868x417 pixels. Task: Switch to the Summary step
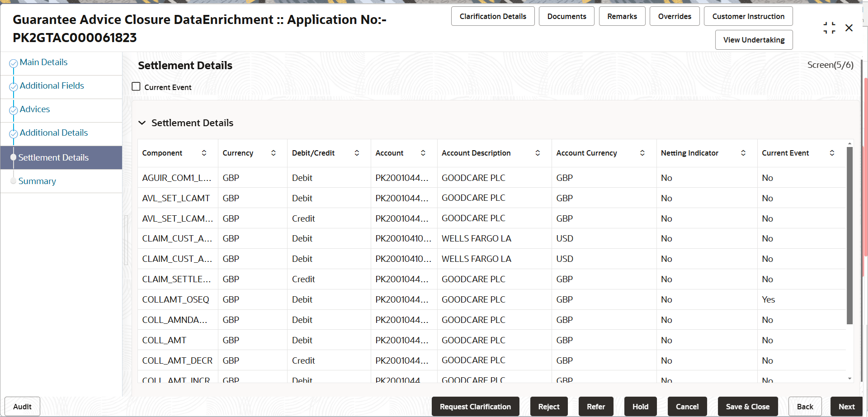tap(37, 181)
